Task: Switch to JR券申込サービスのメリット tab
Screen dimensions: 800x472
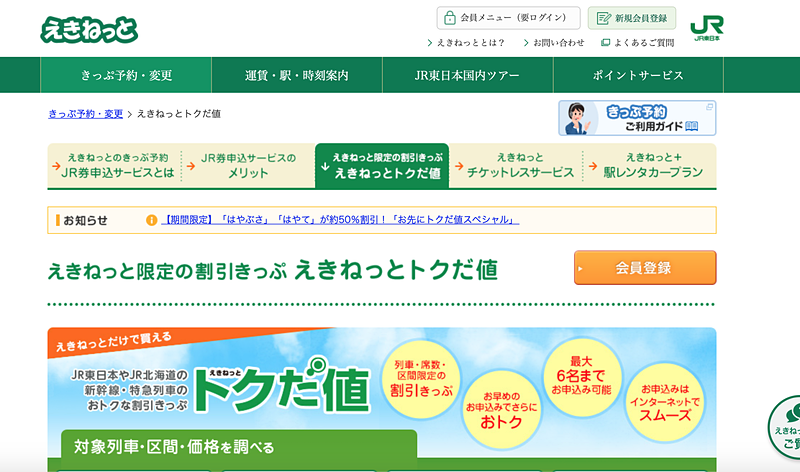Action: (248, 165)
